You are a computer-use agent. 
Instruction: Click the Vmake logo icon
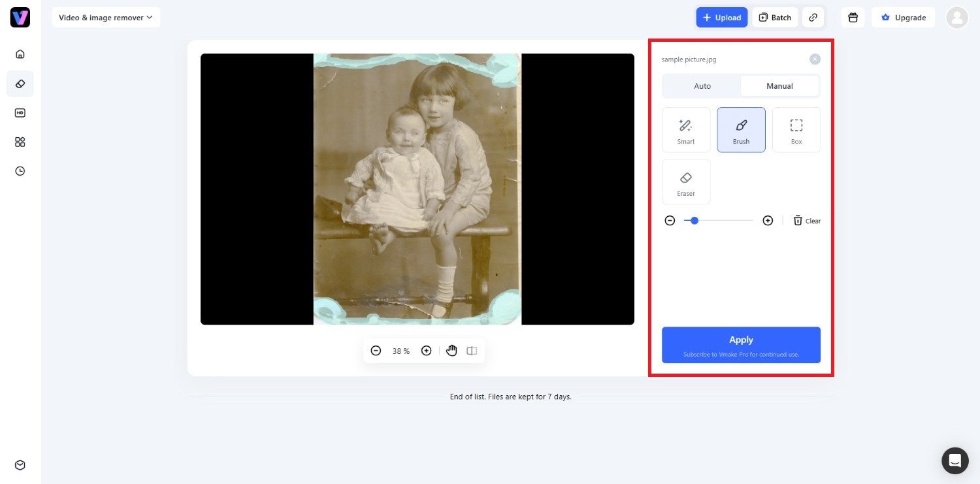[20, 18]
